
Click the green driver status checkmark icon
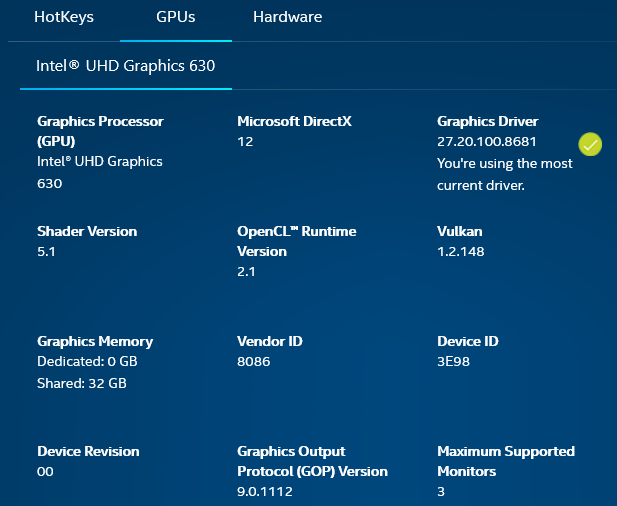coord(590,144)
